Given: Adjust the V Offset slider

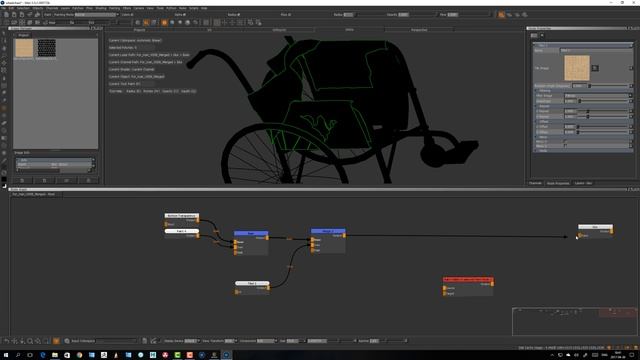Looking at the screenshot, I should pos(603,132).
